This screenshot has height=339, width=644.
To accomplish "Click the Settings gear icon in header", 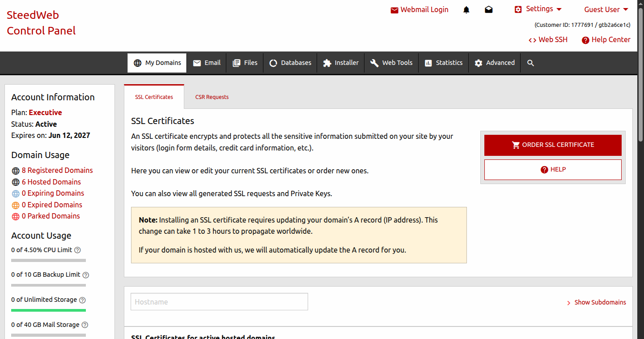I will 518,9.
